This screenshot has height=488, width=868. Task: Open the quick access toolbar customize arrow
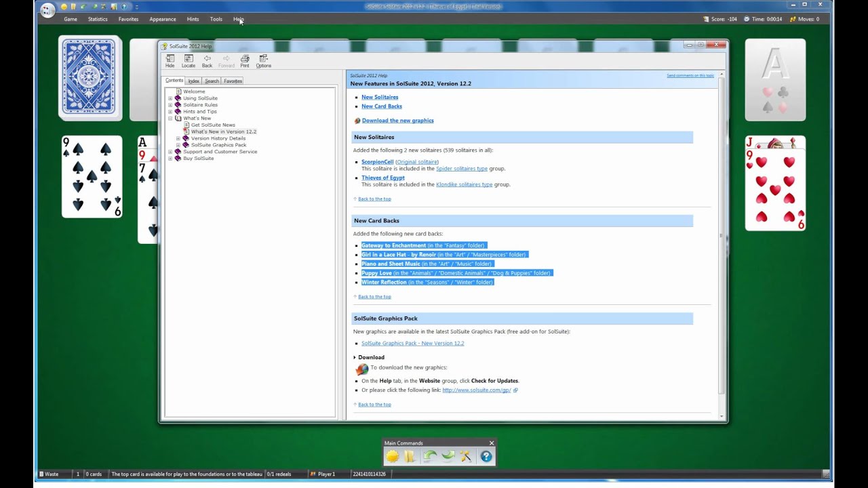[136, 7]
